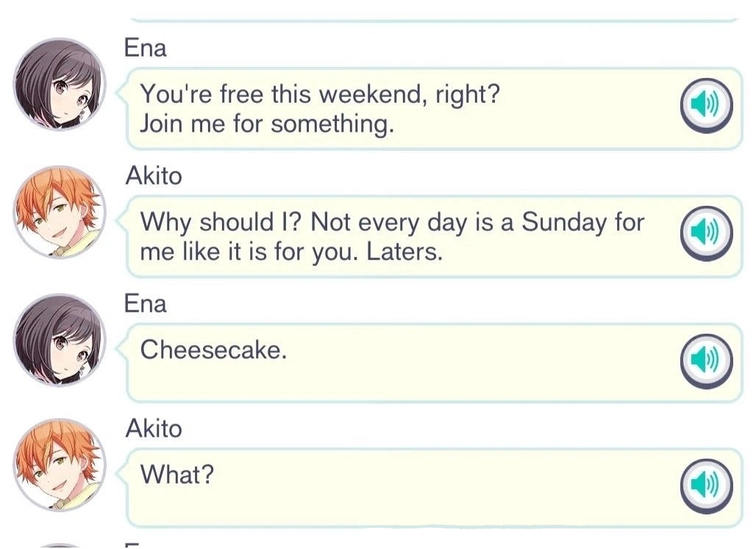Click Akito's avatar next to "What?"
Viewport: 756px width, 549px height.
tap(60, 465)
